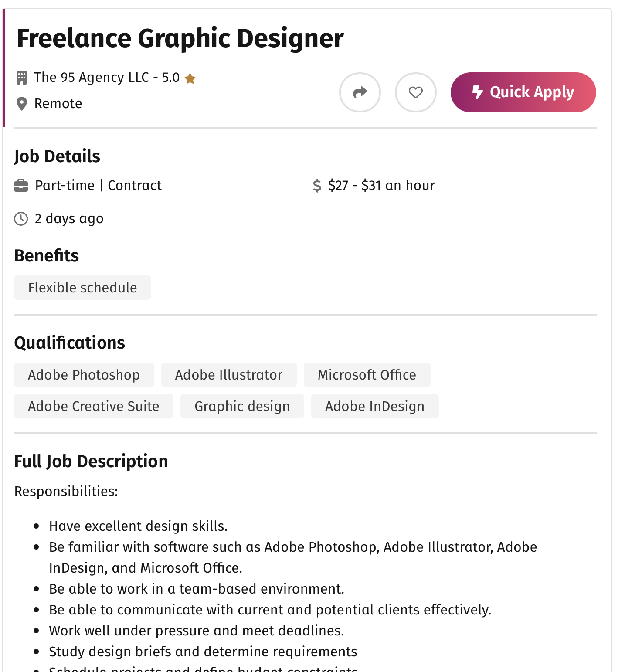Select the Adobe InDesign qualification tag
625x672 pixels.
tap(374, 406)
